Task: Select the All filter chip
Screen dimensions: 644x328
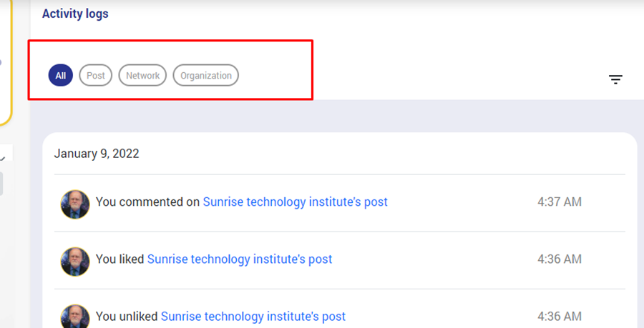Action: pos(61,75)
